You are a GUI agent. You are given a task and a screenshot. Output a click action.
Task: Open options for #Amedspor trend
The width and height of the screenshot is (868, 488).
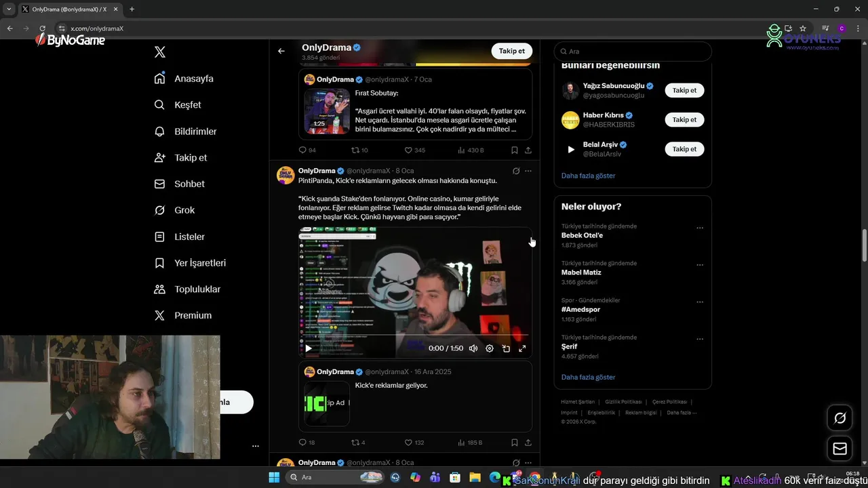pyautogui.click(x=700, y=302)
